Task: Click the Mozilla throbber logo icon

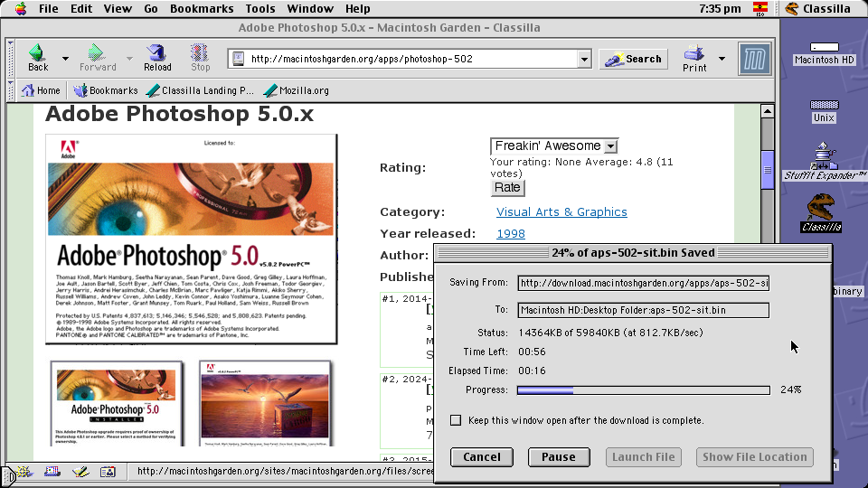Action: [x=754, y=59]
